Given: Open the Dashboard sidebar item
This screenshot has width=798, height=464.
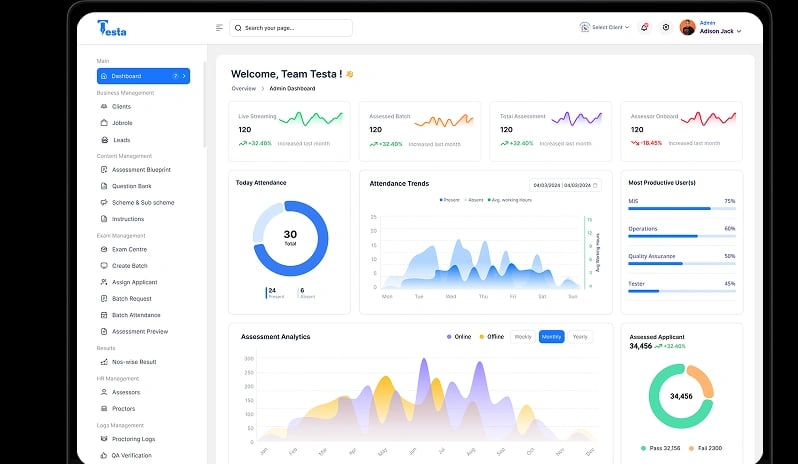Looking at the screenshot, I should [142, 76].
